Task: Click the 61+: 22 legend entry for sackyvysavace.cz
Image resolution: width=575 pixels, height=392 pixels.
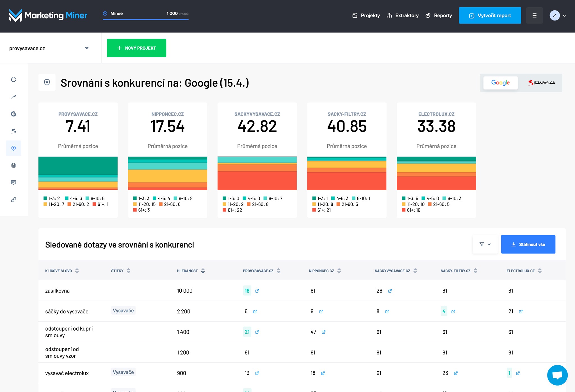Action: coord(232,210)
